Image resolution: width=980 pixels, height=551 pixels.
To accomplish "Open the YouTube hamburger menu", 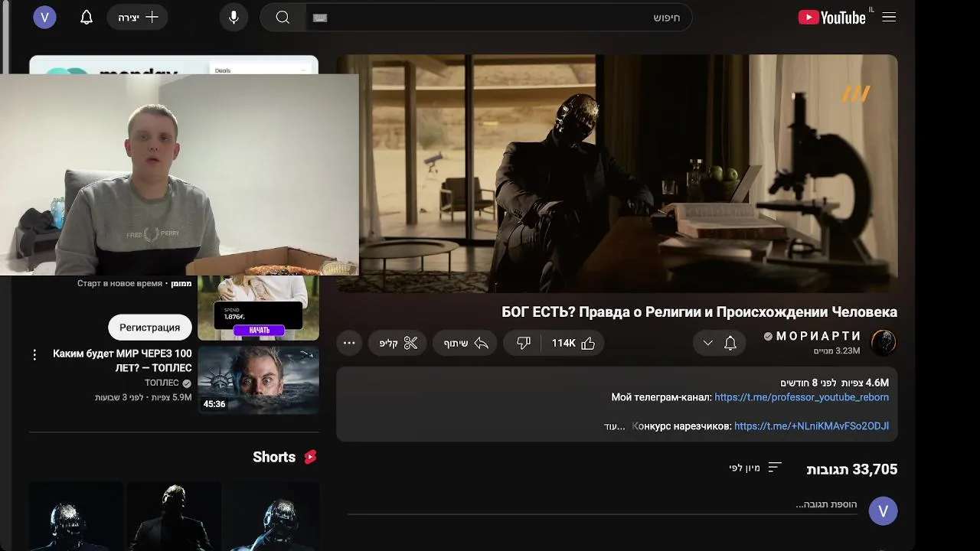I will pyautogui.click(x=889, y=17).
